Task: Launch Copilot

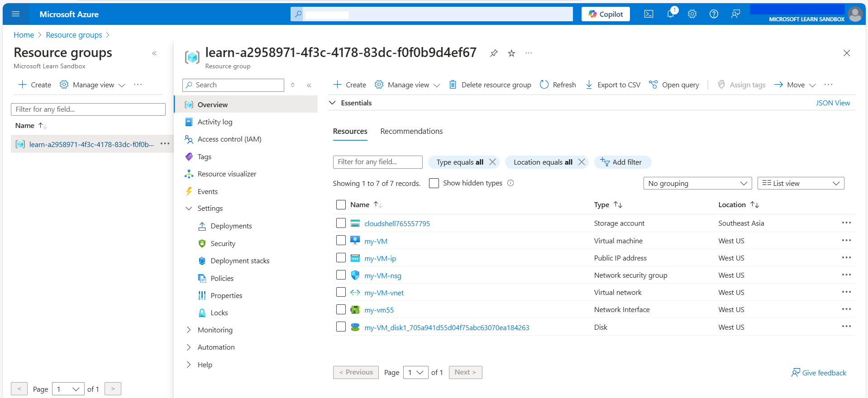Action: pos(606,14)
